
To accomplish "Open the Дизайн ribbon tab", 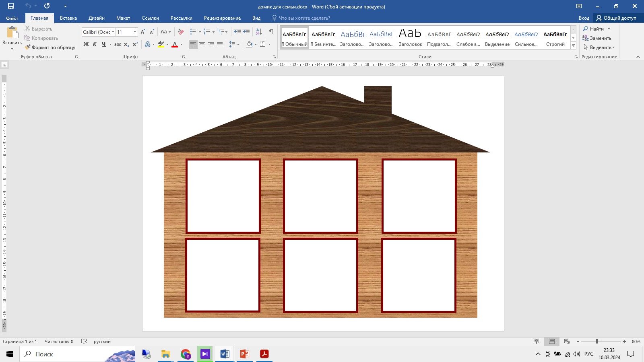I will pos(96,18).
